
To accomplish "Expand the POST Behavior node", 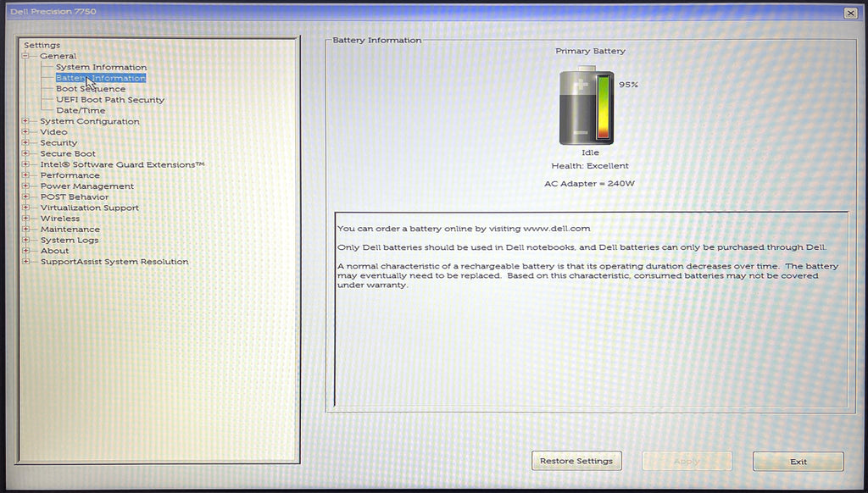I will click(25, 197).
